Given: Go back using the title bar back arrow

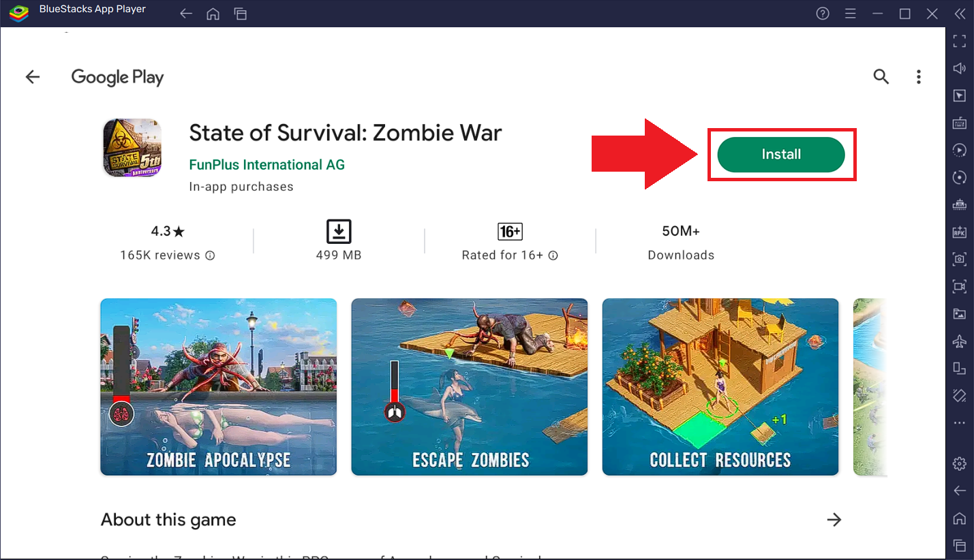Looking at the screenshot, I should pyautogui.click(x=186, y=14).
